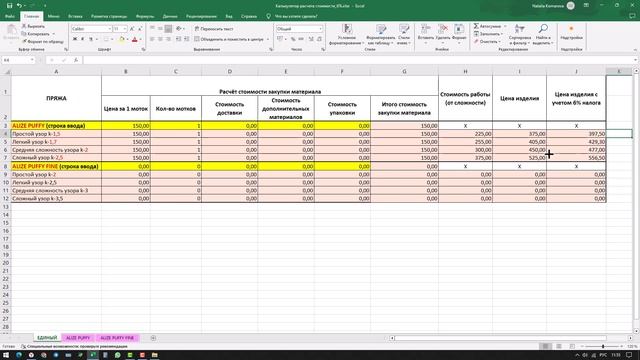Align text to the center horizontally

160,39
